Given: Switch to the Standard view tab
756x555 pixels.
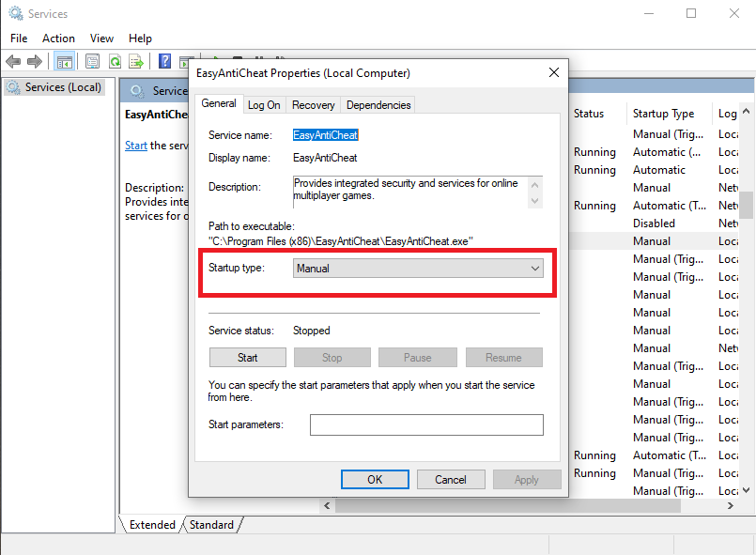Looking at the screenshot, I should point(211,525).
